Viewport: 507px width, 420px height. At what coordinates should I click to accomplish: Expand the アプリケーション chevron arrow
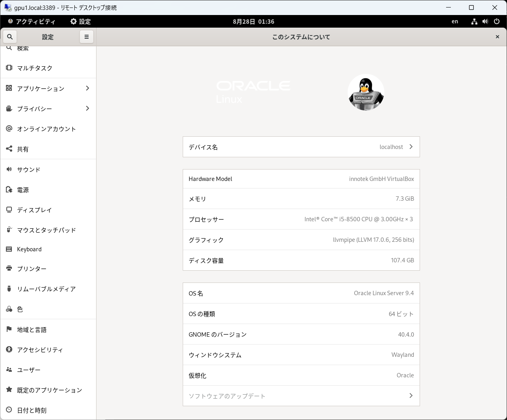pos(87,88)
